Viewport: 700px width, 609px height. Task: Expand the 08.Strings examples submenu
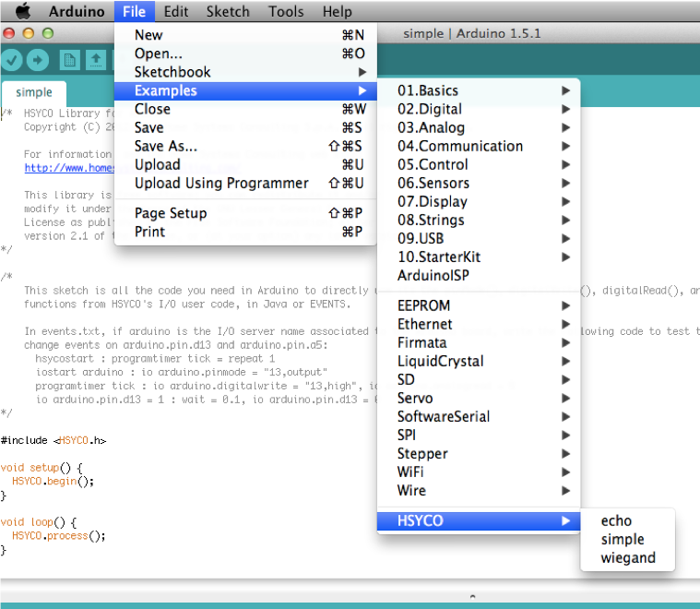[x=479, y=221]
